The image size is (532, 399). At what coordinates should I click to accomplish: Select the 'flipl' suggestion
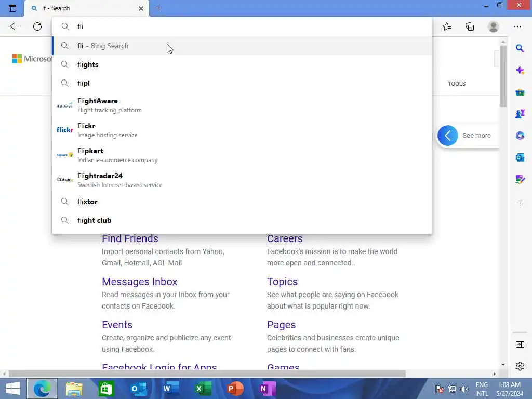coord(242,83)
